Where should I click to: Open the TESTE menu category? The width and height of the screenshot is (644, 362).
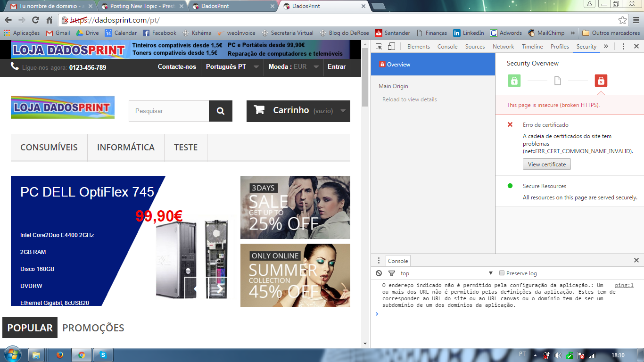(186, 148)
